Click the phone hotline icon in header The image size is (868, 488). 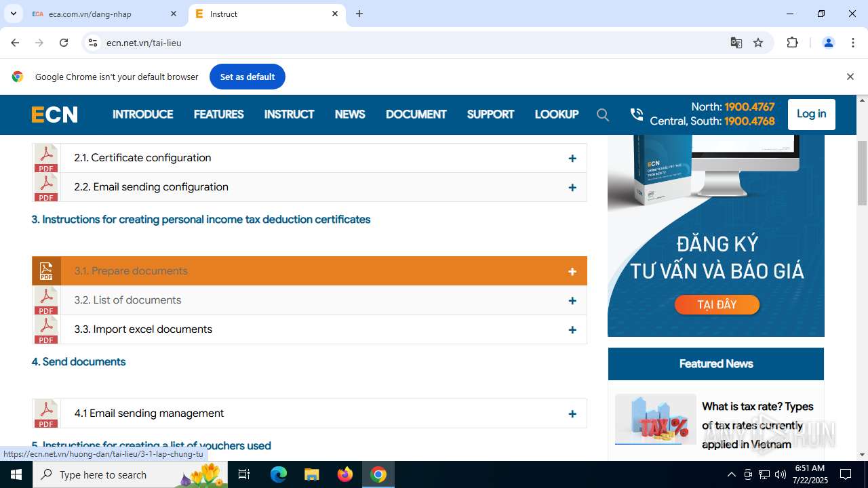(636, 115)
